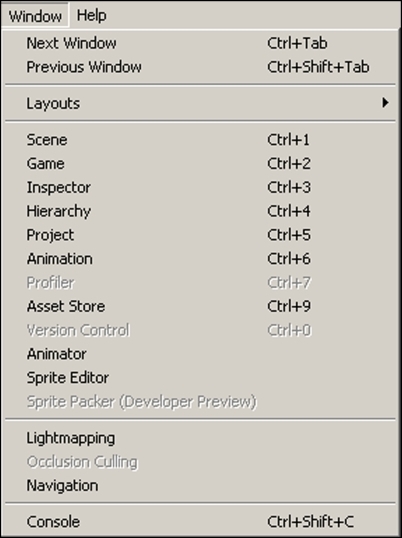
Task: Open the Sprite Editor
Action: pyautogui.click(x=200, y=378)
